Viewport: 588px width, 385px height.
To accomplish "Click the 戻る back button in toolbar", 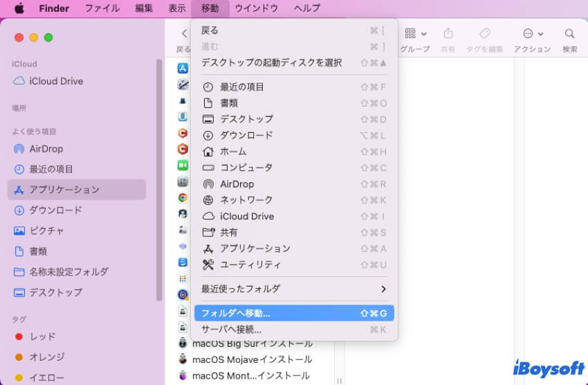I will tap(183, 34).
